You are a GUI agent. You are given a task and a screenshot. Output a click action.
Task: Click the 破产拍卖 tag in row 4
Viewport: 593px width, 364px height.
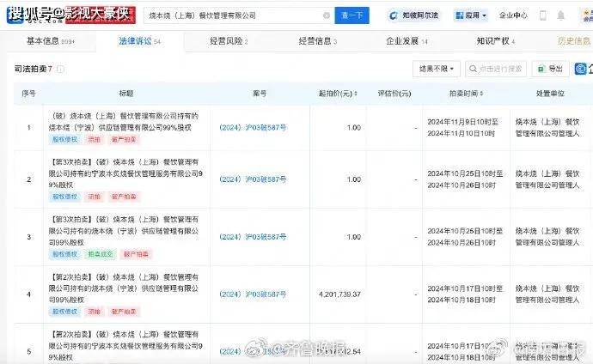(124, 312)
